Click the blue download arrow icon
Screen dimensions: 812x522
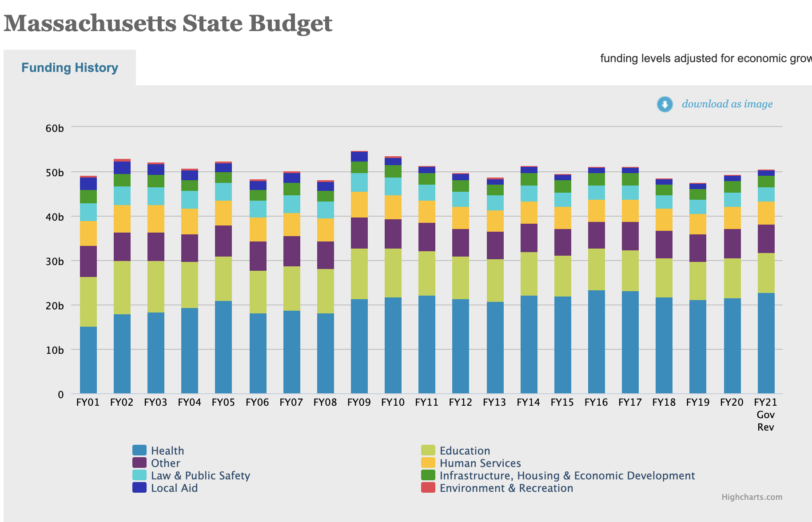point(665,104)
